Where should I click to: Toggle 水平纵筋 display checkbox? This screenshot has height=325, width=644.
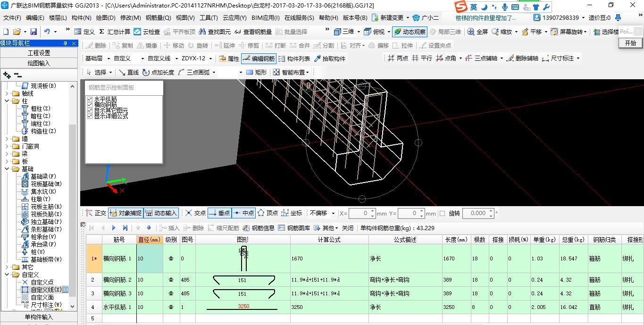tap(90, 99)
